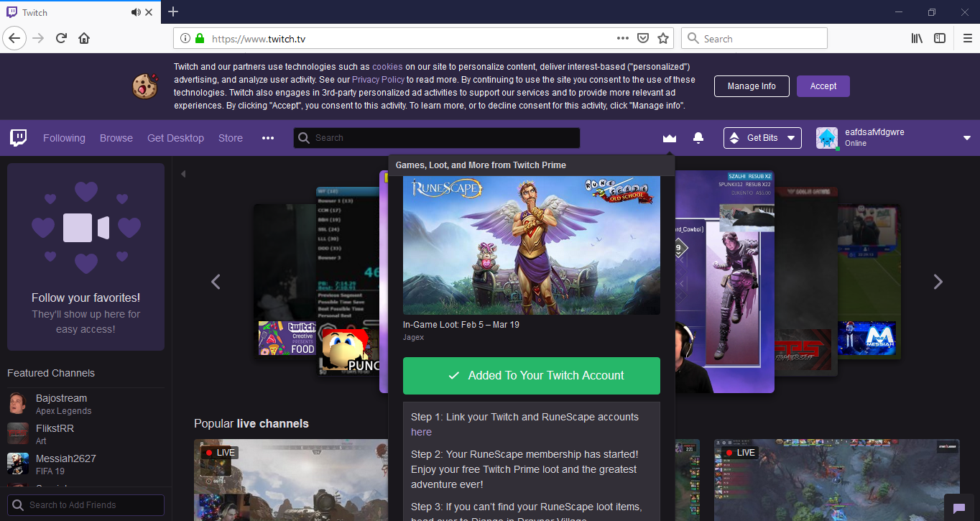Click Added To Your Twitch Account button
This screenshot has width=980, height=521.
tap(532, 376)
